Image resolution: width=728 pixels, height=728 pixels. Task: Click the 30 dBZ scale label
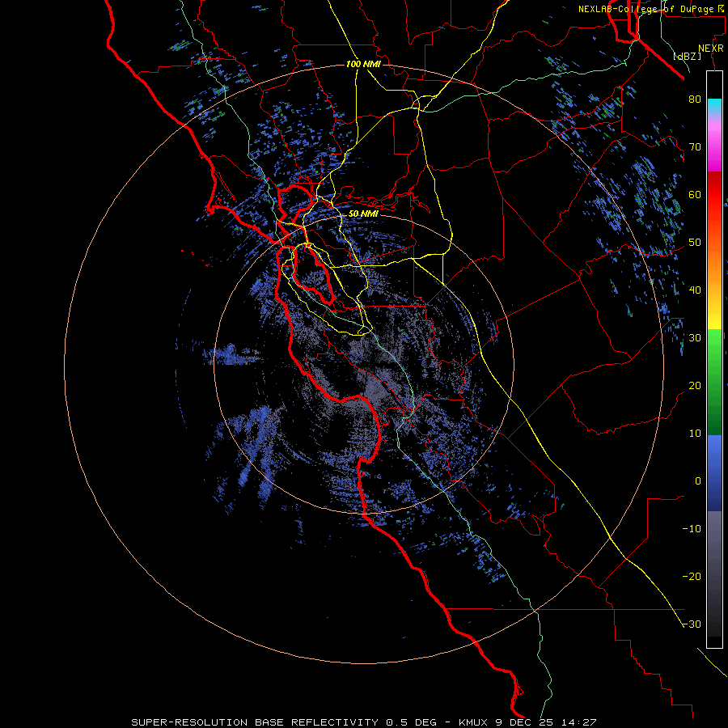[x=695, y=338]
